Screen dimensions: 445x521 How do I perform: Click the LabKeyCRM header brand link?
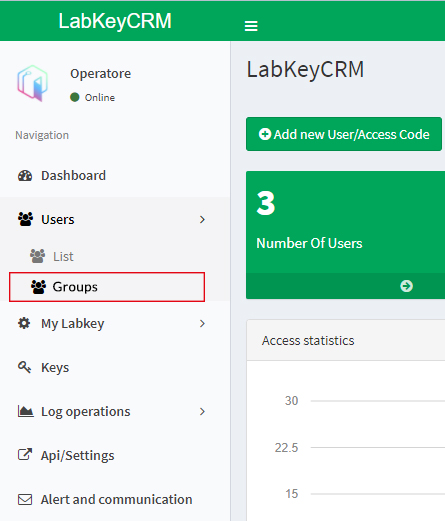pos(115,21)
